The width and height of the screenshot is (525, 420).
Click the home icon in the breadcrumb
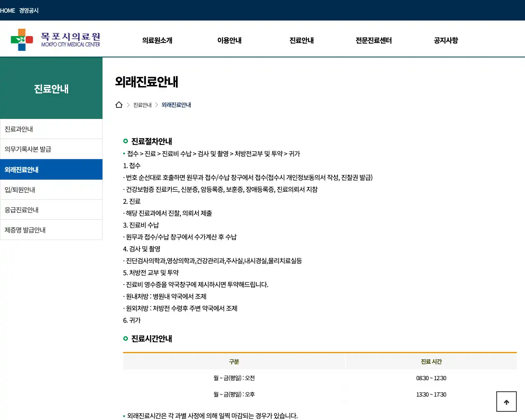click(x=119, y=105)
